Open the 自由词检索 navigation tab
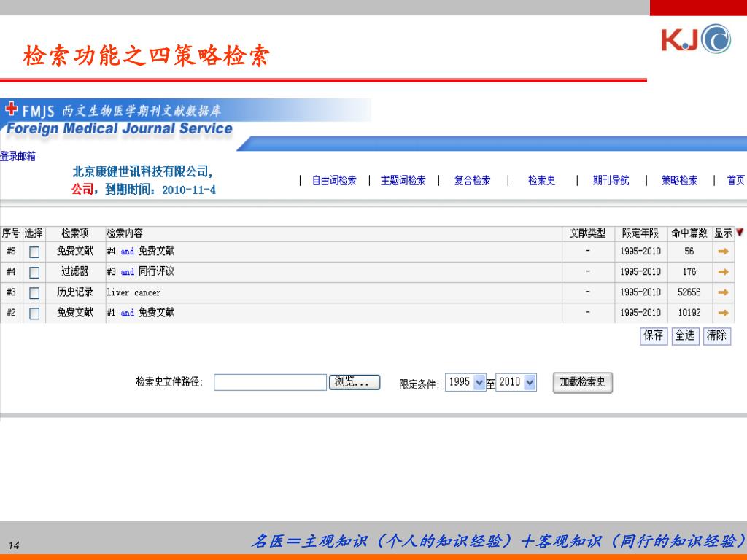Screen dimensions: 747x560 click(x=334, y=181)
